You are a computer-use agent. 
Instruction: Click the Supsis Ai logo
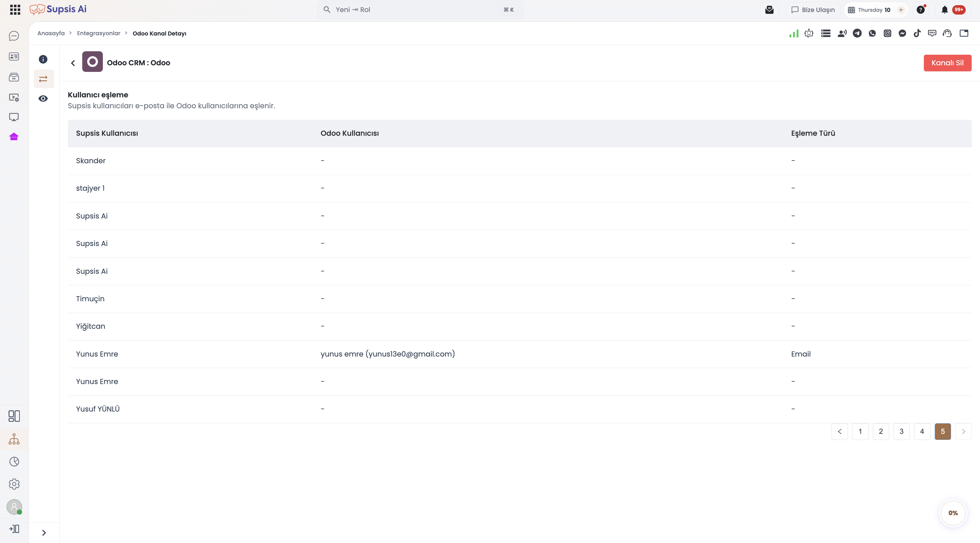click(x=58, y=9)
